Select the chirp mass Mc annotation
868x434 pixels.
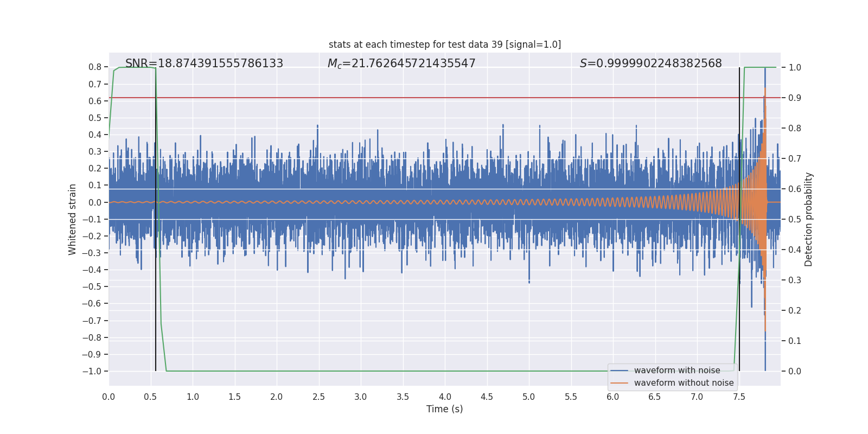pyautogui.click(x=401, y=63)
